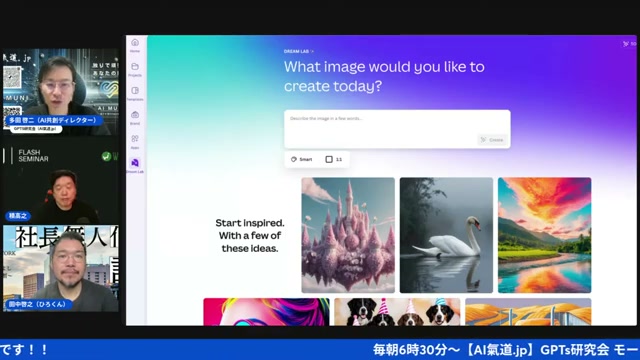The height and width of the screenshot is (360, 640).
Task: Select the neon-haired woman portrait image
Action: 267,312
